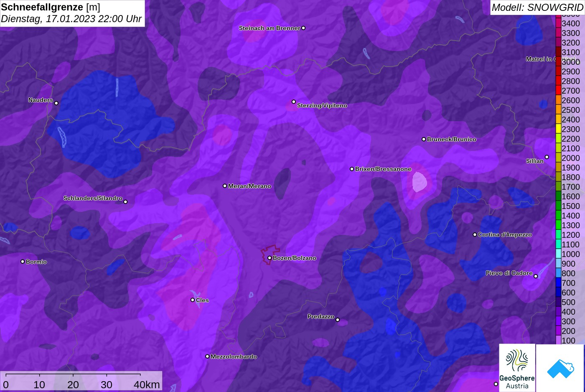Click the legend value 1800
Image resolution: width=585 pixels, height=392 pixels.
click(571, 177)
